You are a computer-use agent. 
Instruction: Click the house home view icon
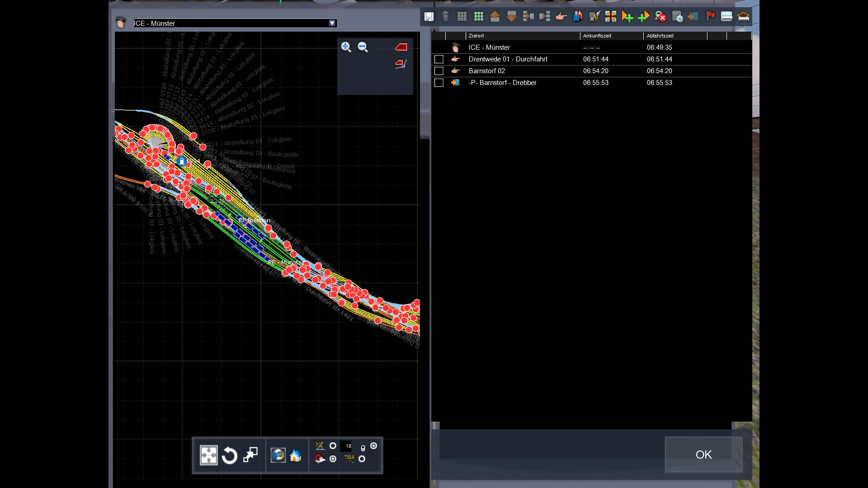point(296,455)
